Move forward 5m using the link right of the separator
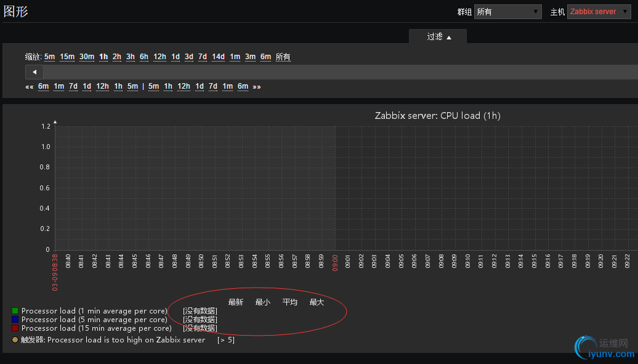Screen dimensions: 638x364 [153, 86]
